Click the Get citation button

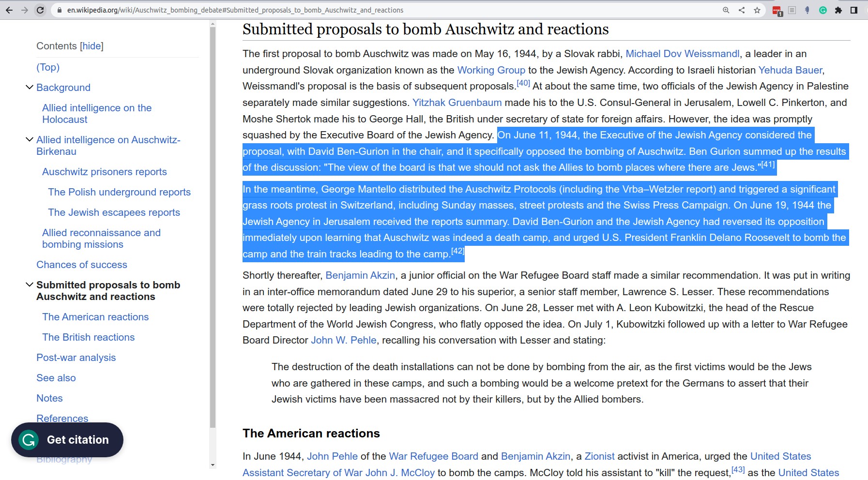coord(67,440)
